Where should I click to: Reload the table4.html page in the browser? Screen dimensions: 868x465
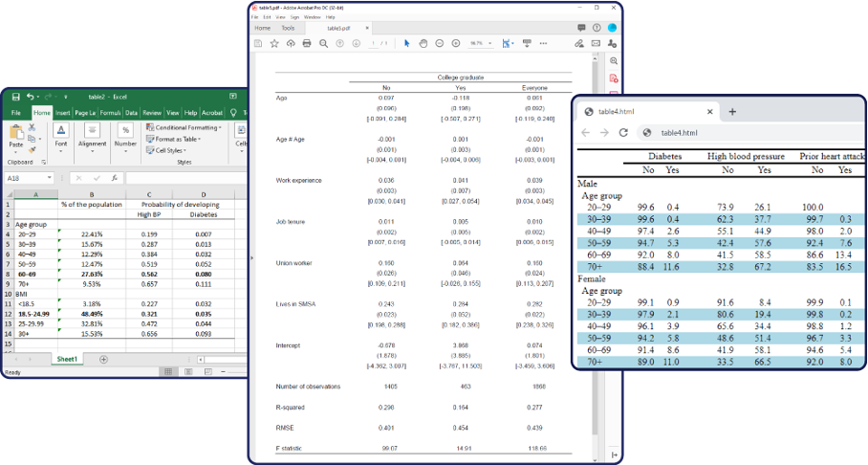pyautogui.click(x=623, y=133)
